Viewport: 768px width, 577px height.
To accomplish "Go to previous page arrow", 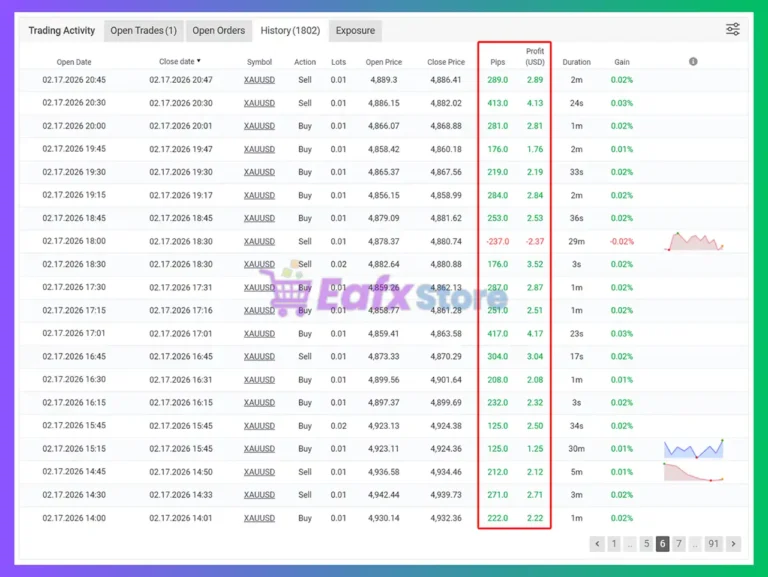I will (x=597, y=544).
